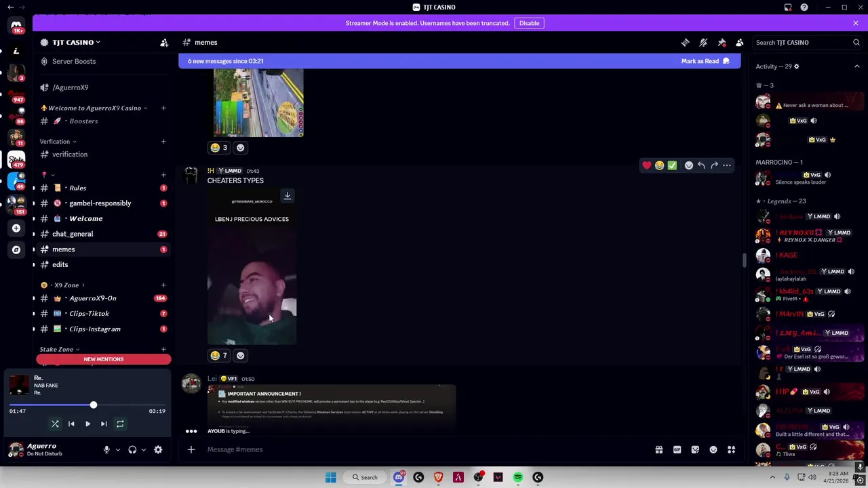This screenshot has width=868, height=488.
Task: React with green checkmark on hovered message
Action: coord(672,165)
